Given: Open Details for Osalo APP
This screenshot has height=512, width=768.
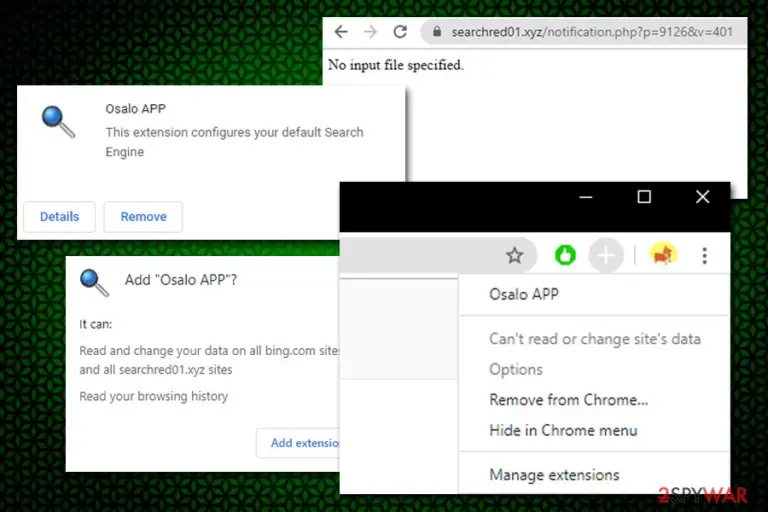Looking at the screenshot, I should [x=59, y=217].
